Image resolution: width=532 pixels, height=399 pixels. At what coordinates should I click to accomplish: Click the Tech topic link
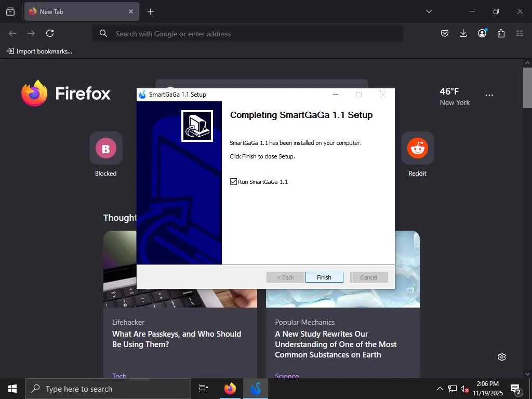(x=119, y=375)
